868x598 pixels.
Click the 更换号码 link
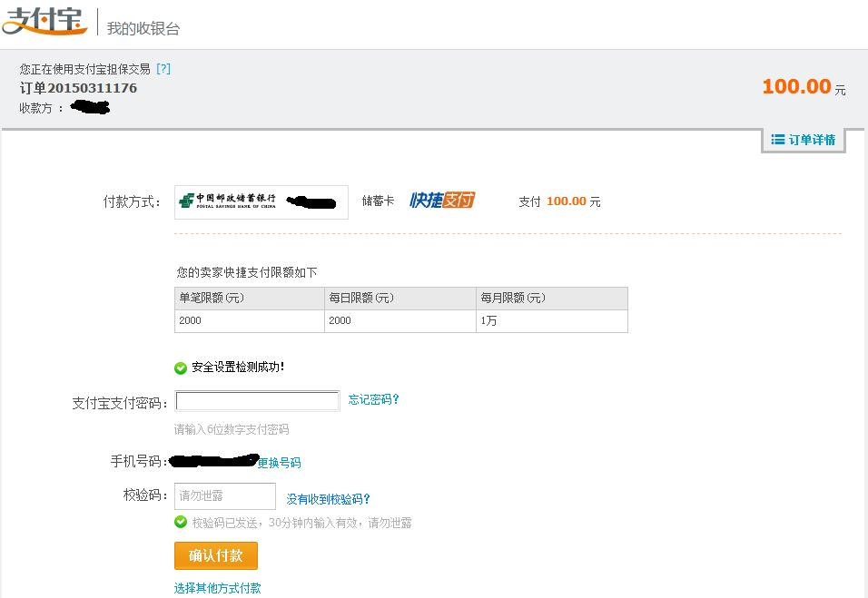(279, 463)
